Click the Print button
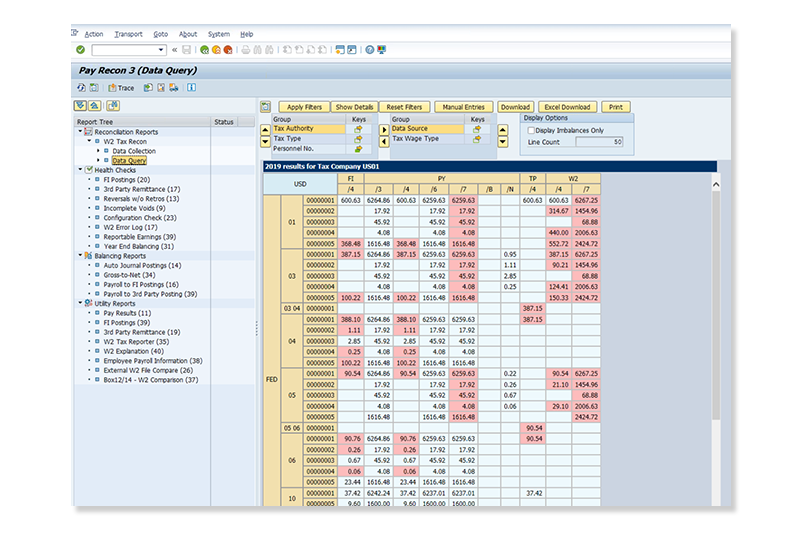This screenshot has width=800, height=534. coord(616,107)
